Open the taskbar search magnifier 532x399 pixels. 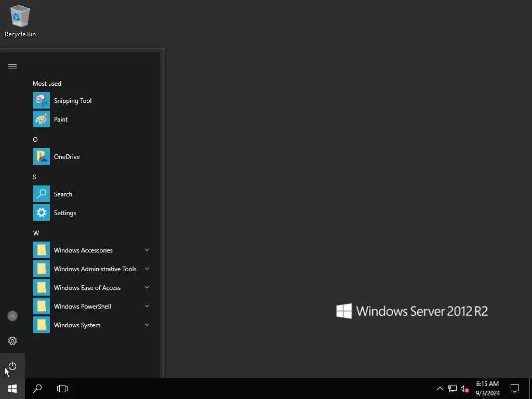[x=37, y=389]
